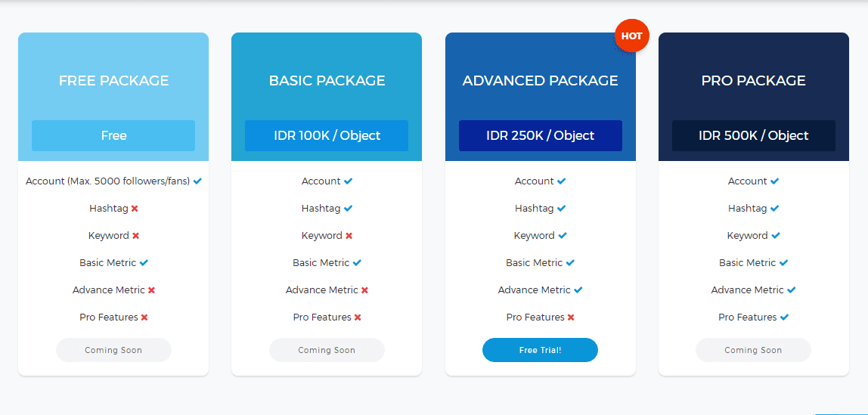
Task: Click Free Package Basic Metric checkmark
Action: pyautogui.click(x=144, y=263)
